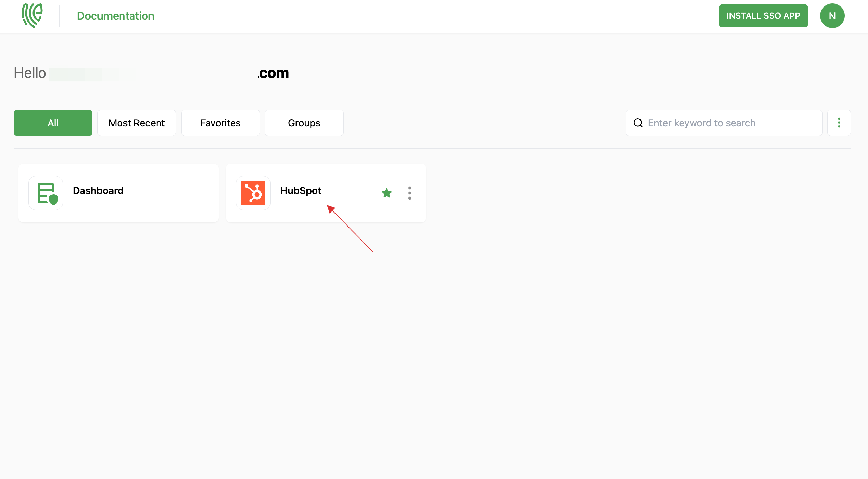Click the keyword search input field
868x479 pixels.
coord(732,123)
